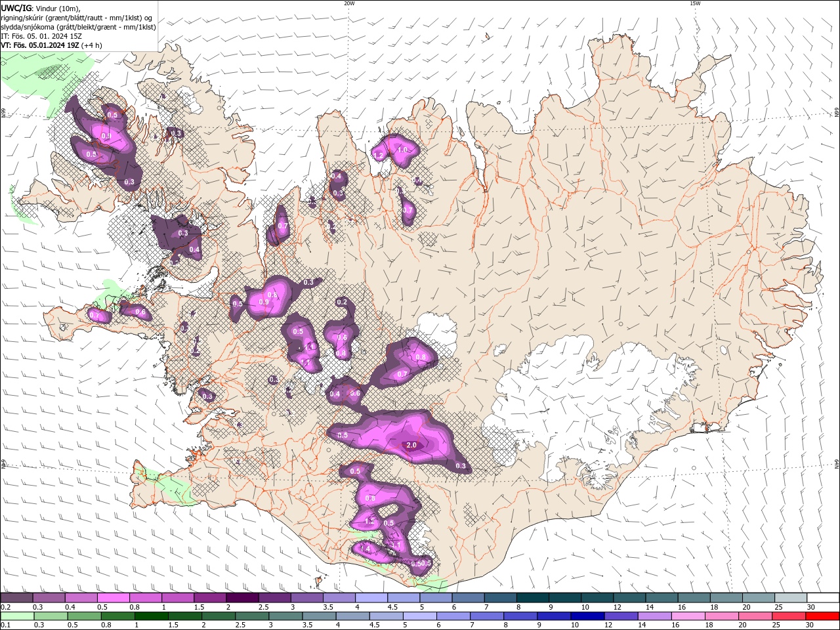Click the "slydda/snjókoma" legend description line
The height and width of the screenshot is (630, 840).
(x=79, y=27)
